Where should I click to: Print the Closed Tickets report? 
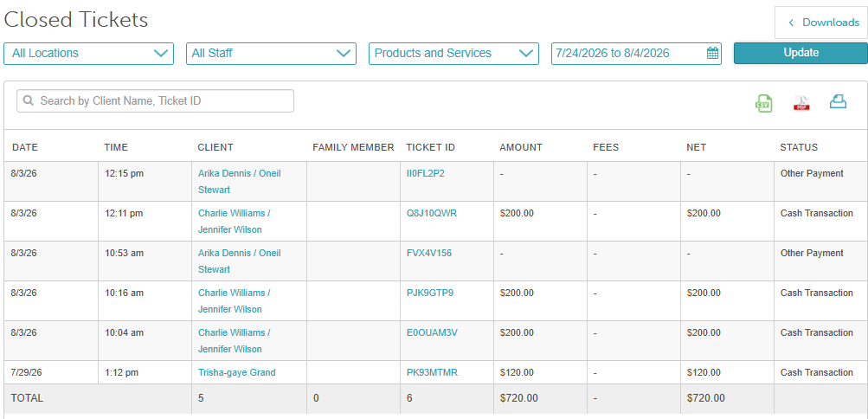[x=838, y=101]
